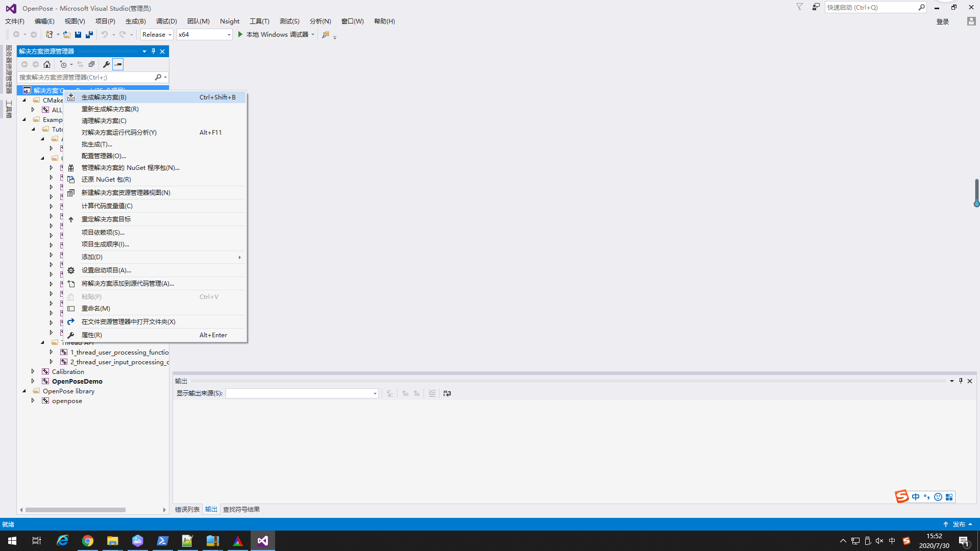The height and width of the screenshot is (551, 980).
Task: Click Collapse All icon in Solution Explorer
Action: tap(91, 64)
